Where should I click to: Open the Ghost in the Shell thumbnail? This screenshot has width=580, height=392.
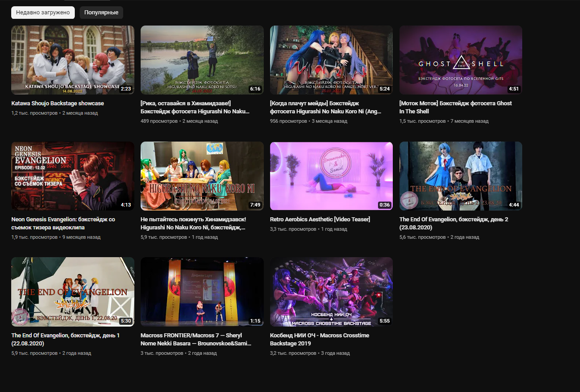coord(461,60)
